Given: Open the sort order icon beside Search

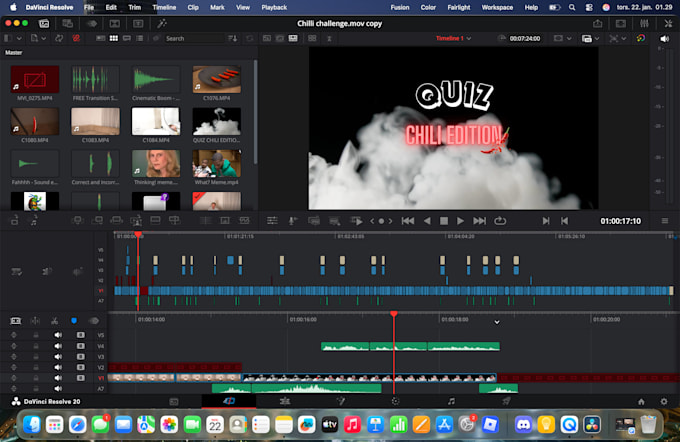Looking at the screenshot, I should coord(233,39).
